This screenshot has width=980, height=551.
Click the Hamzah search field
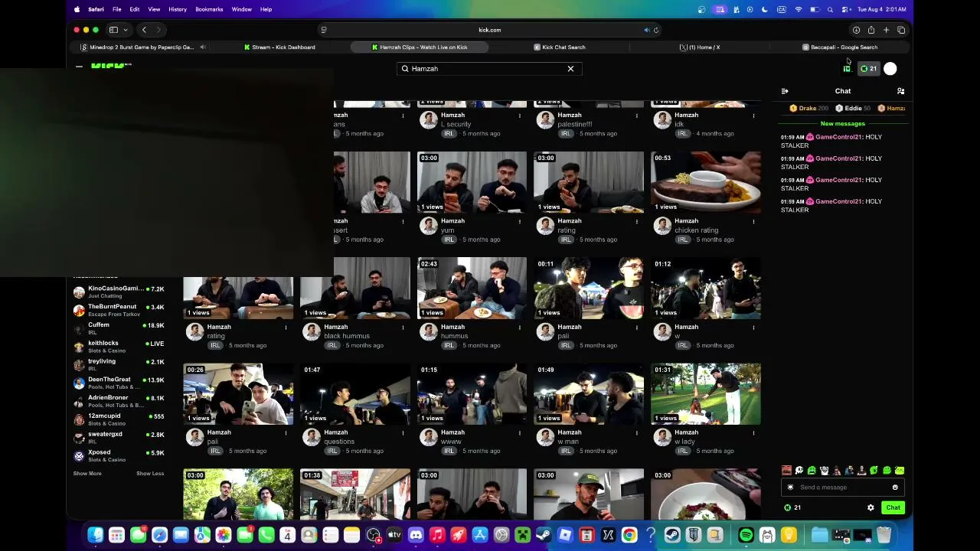[488, 69]
